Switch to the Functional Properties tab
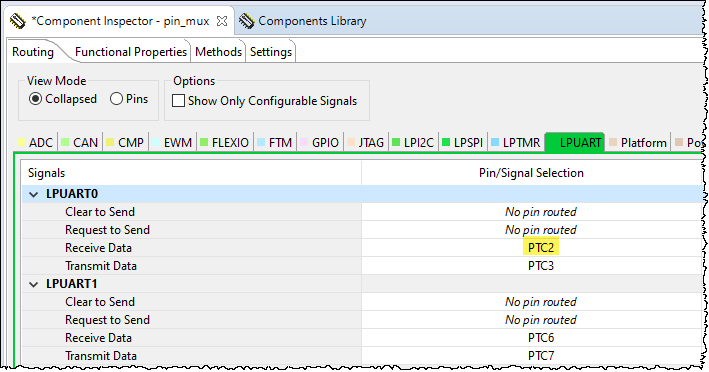The width and height of the screenshot is (709, 372). [131, 52]
